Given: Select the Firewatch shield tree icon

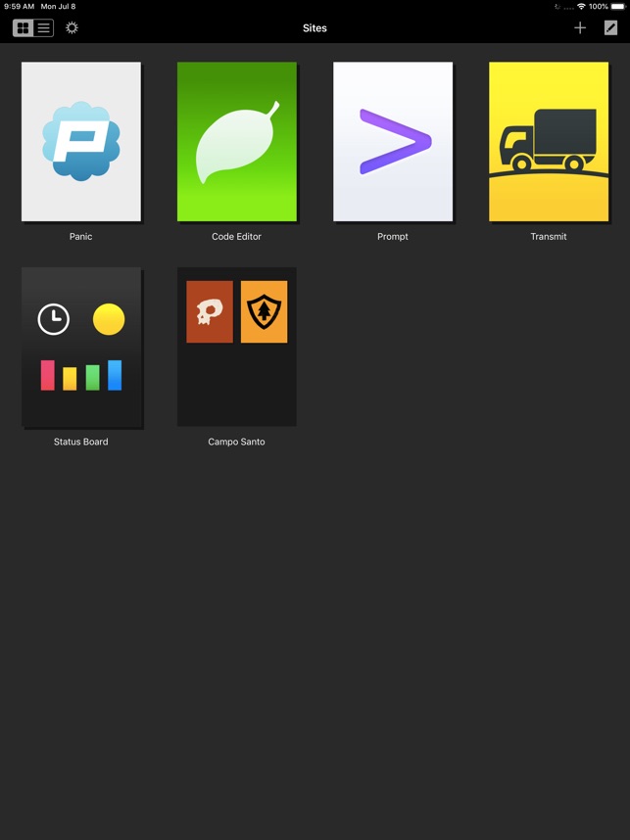Looking at the screenshot, I should 264,311.
